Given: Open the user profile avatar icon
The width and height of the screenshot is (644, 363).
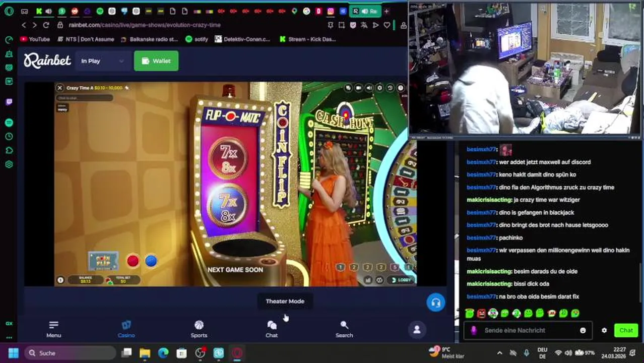Looking at the screenshot, I should (417, 329).
